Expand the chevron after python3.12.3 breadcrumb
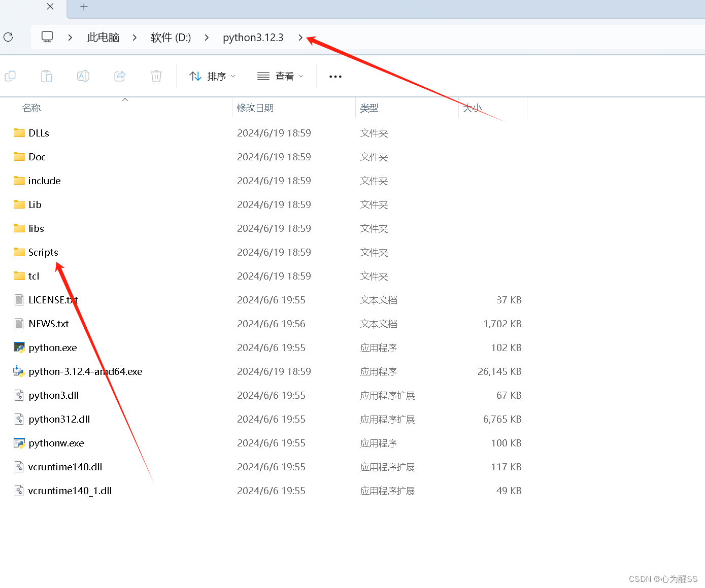 coord(300,37)
